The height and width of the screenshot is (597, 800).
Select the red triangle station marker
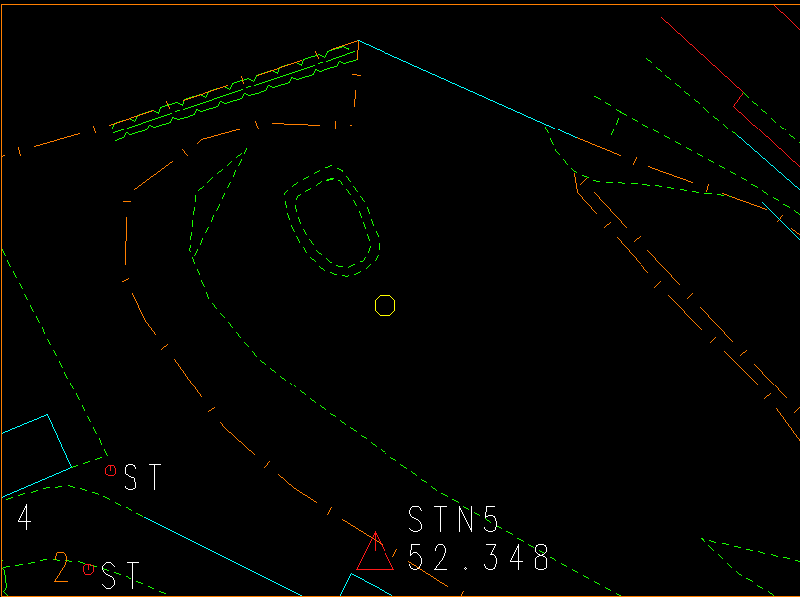click(x=375, y=554)
